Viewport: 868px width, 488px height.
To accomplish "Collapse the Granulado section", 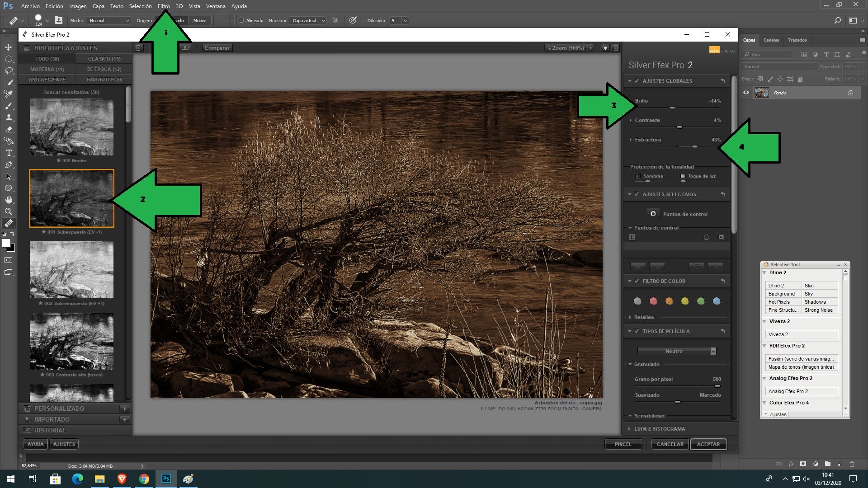I will [x=630, y=364].
